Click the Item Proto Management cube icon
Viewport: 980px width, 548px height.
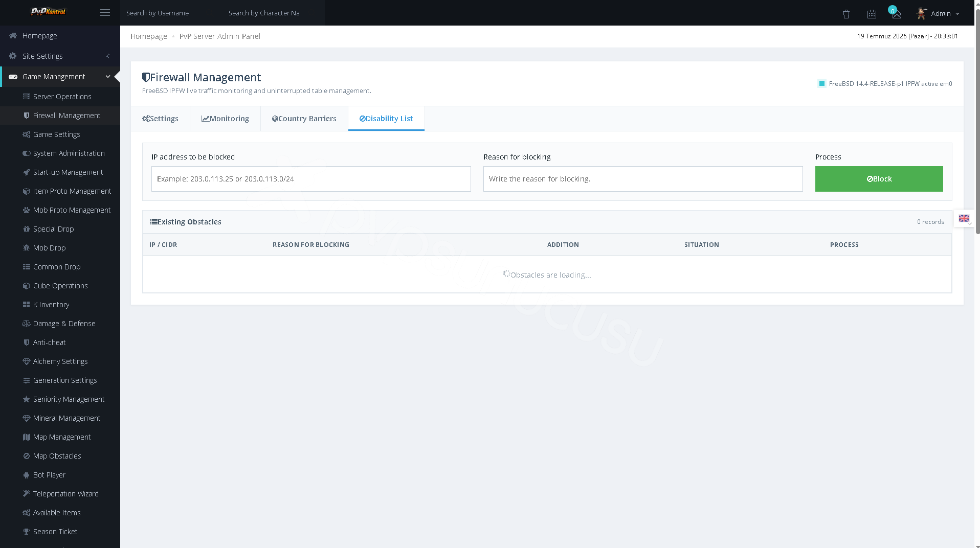pyautogui.click(x=27, y=191)
